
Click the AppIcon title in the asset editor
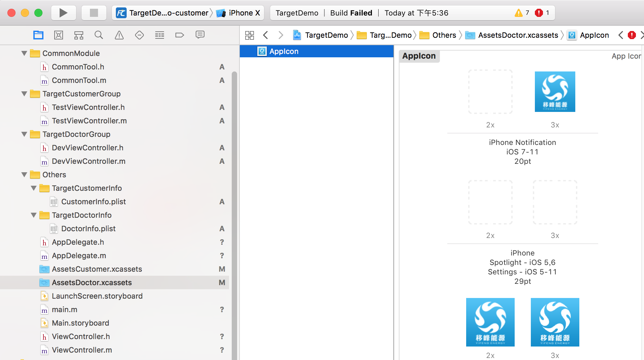[419, 56]
